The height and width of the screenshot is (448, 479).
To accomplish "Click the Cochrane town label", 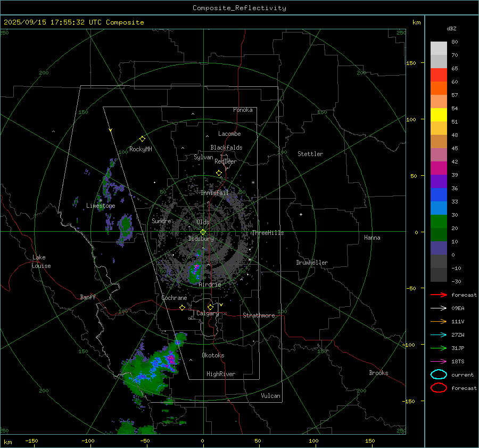I will point(174,298).
